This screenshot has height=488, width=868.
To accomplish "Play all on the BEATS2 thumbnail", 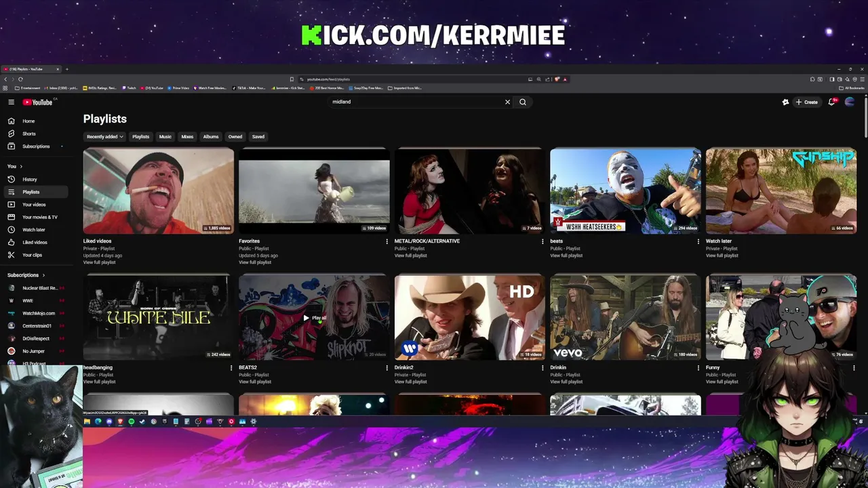I will tap(315, 317).
